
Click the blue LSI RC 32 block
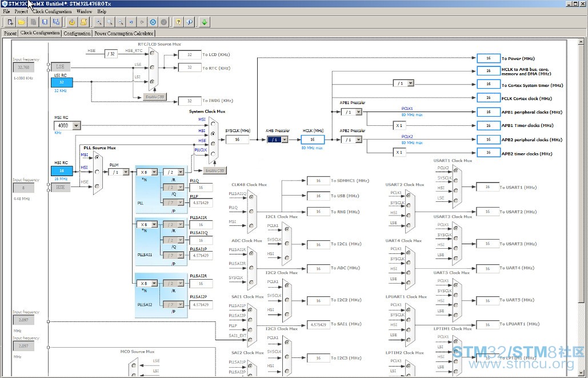tap(62, 82)
